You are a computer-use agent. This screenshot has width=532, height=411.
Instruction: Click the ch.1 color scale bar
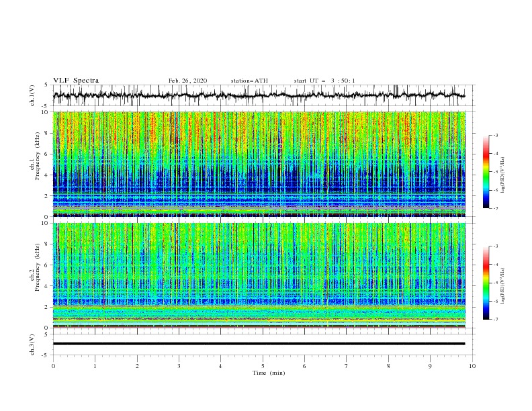486,172
